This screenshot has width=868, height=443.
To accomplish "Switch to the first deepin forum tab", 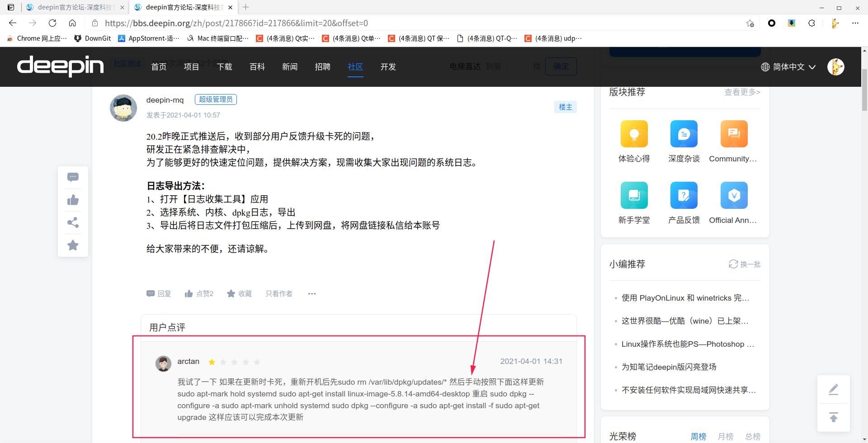I will tap(75, 7).
